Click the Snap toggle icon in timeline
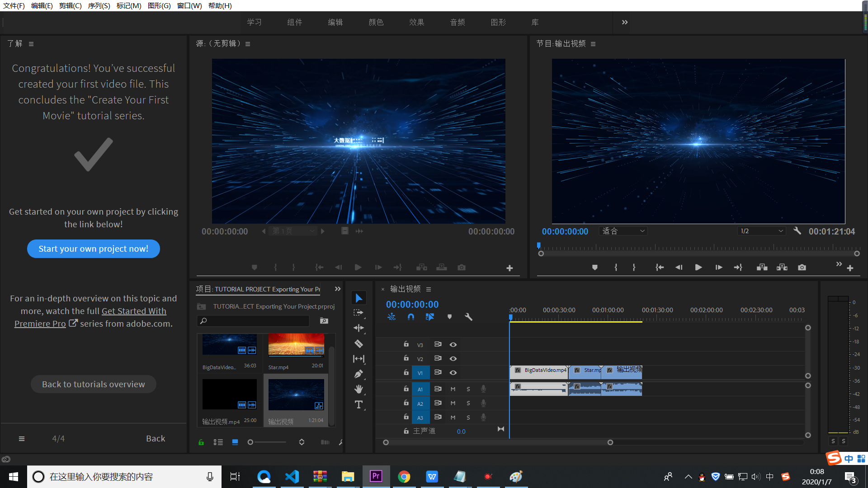 click(411, 317)
